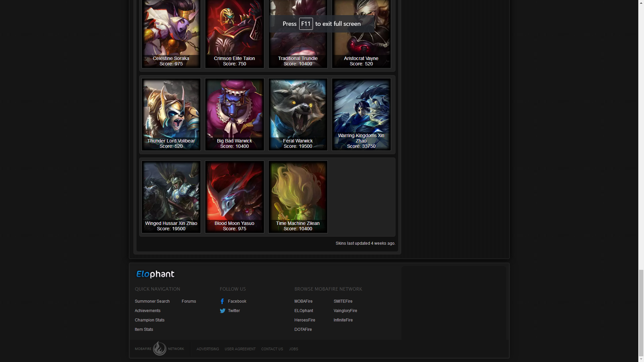Open the Advertising footer link
The height and width of the screenshot is (362, 644).
(x=208, y=349)
